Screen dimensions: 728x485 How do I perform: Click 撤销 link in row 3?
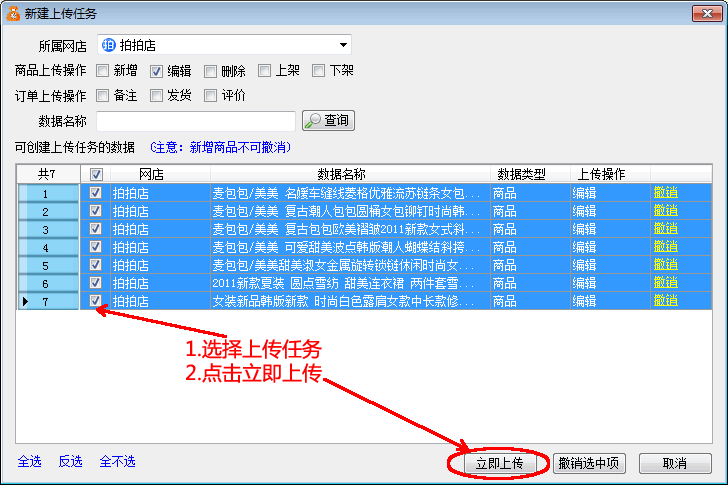tap(665, 228)
